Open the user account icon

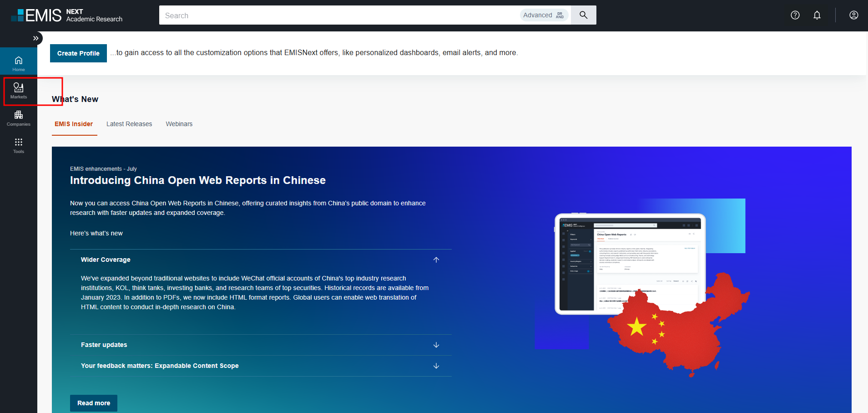click(x=853, y=15)
